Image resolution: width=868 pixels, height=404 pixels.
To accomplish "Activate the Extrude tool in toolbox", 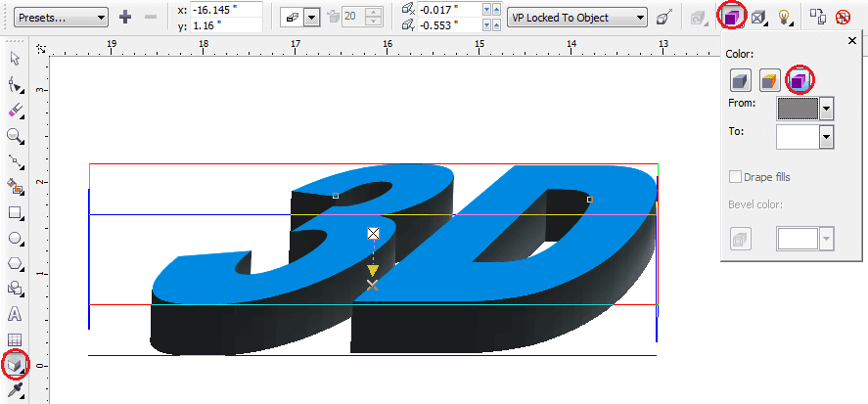I will 14,365.
